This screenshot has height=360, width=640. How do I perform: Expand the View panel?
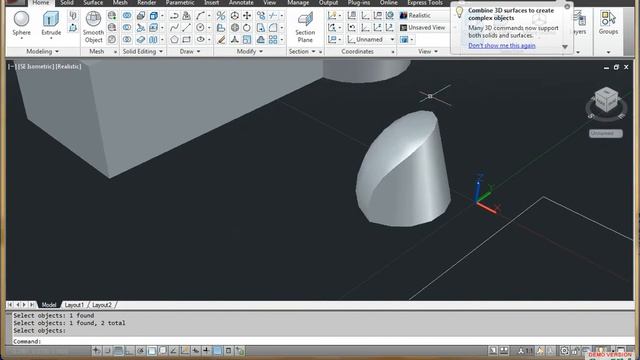[428, 51]
